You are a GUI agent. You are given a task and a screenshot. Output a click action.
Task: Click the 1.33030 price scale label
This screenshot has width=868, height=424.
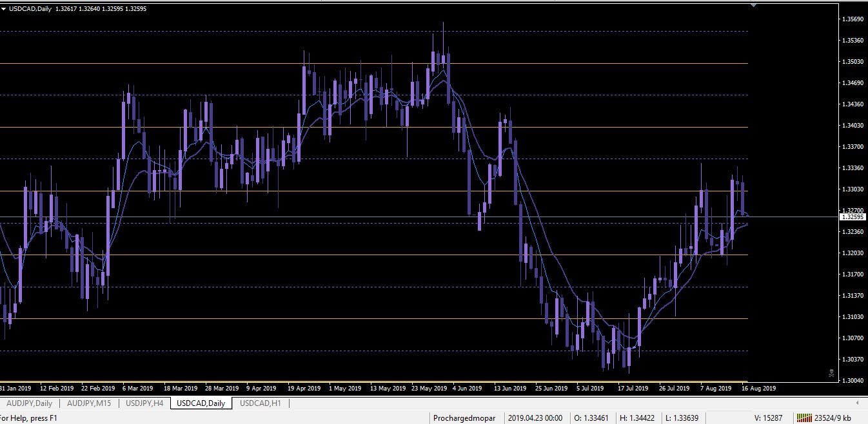point(853,189)
